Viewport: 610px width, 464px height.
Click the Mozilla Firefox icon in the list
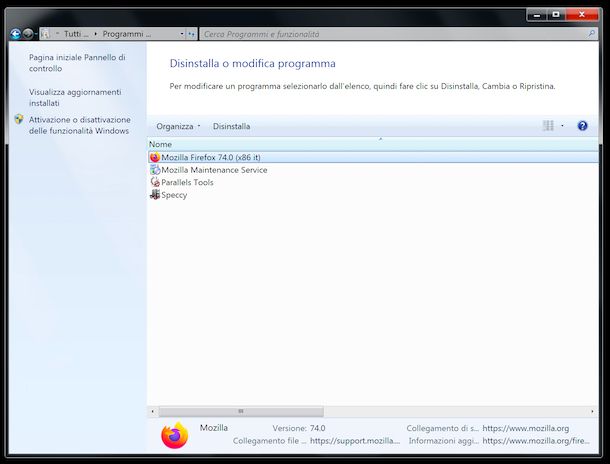[x=155, y=157]
